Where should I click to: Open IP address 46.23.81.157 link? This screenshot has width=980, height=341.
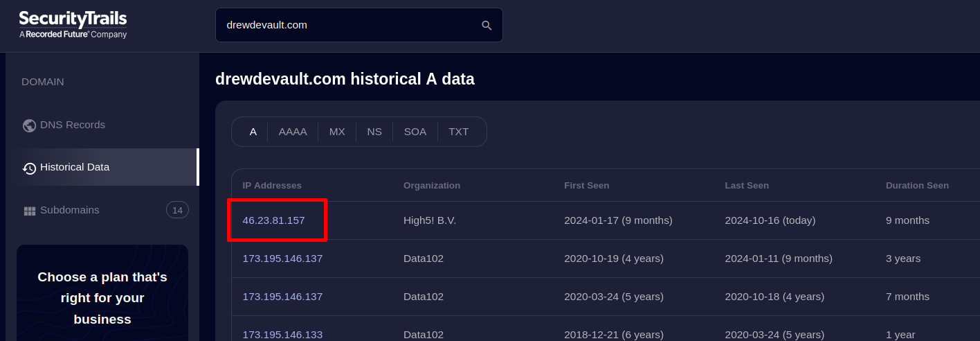273,220
